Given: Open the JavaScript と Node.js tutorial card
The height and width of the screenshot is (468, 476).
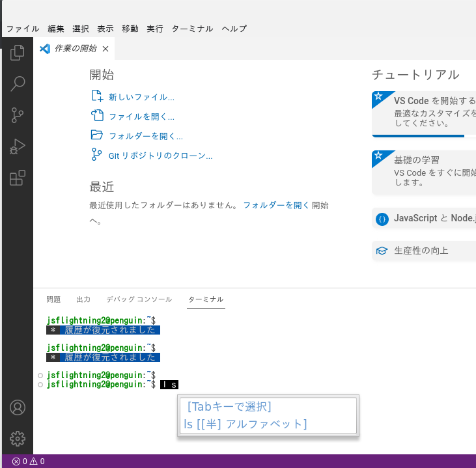Looking at the screenshot, I should [x=424, y=218].
